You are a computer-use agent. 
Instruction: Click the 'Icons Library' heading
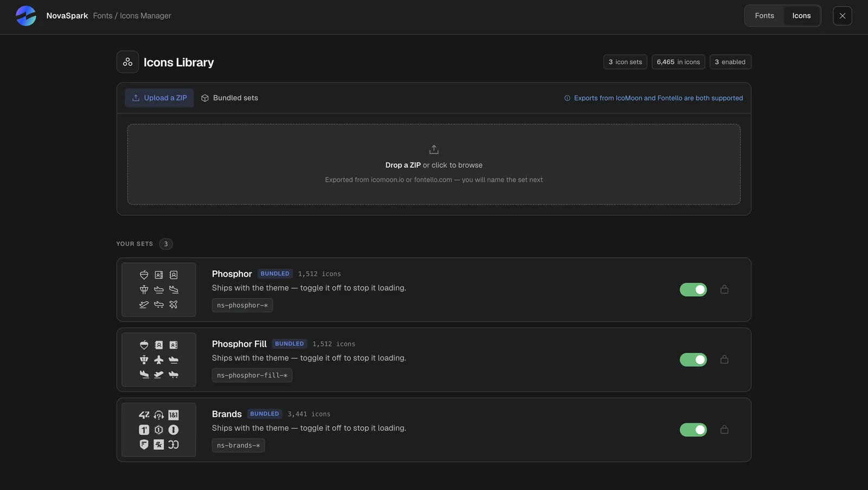pos(178,62)
